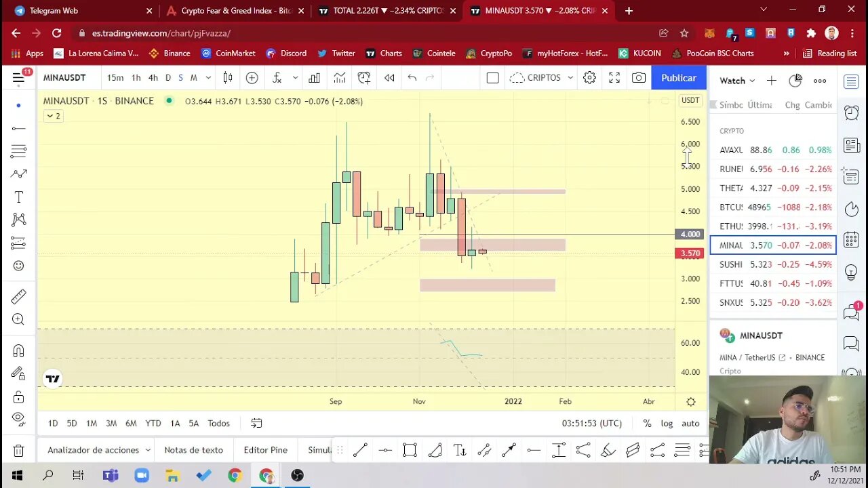
Task: Select BTCUSD row in watchlist
Action: (773, 207)
